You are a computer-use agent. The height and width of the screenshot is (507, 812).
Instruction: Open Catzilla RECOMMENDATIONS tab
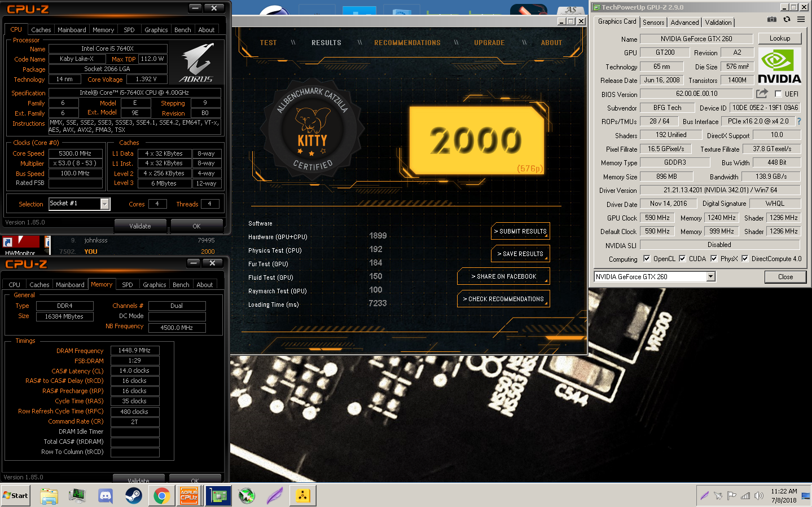coord(407,43)
